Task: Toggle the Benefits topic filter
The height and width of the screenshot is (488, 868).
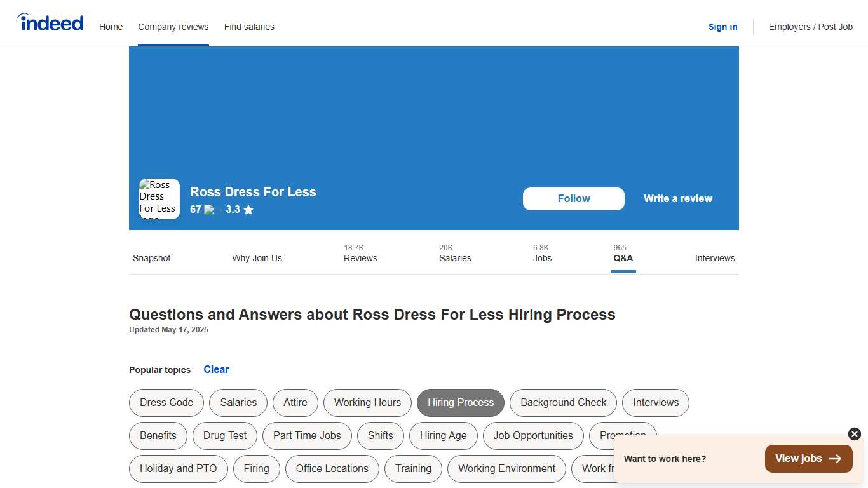Action: pos(158,436)
